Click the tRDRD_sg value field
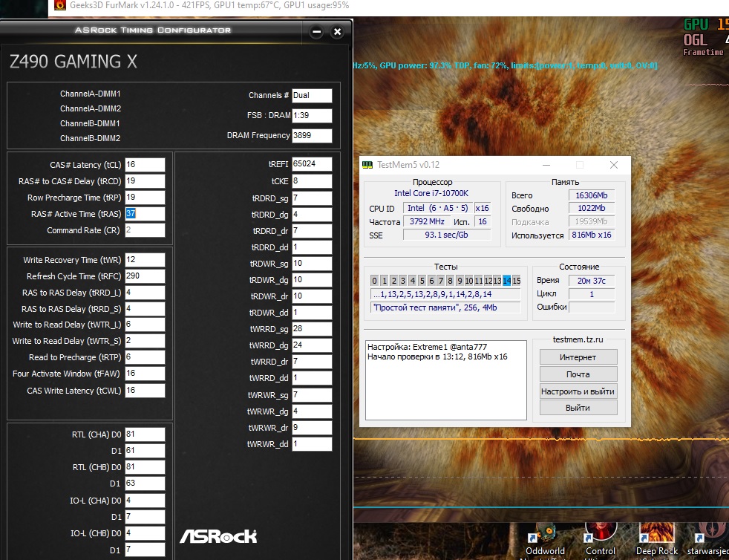Viewport: 729px width, 560px height. click(312, 198)
